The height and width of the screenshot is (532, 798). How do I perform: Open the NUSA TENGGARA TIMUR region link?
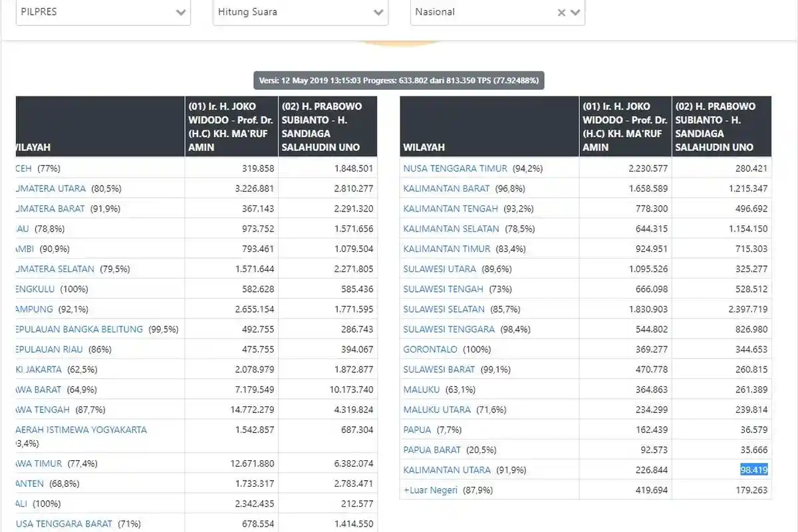pyautogui.click(x=455, y=168)
